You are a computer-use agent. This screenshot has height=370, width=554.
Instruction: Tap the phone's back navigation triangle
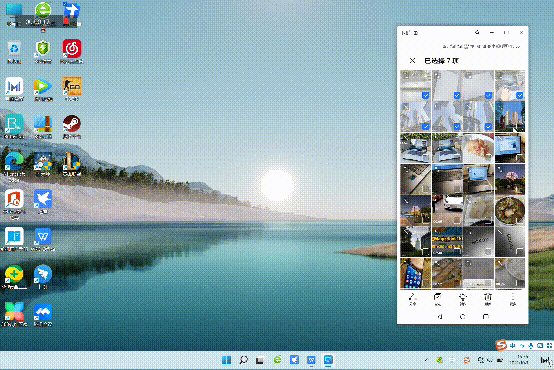coord(440,317)
